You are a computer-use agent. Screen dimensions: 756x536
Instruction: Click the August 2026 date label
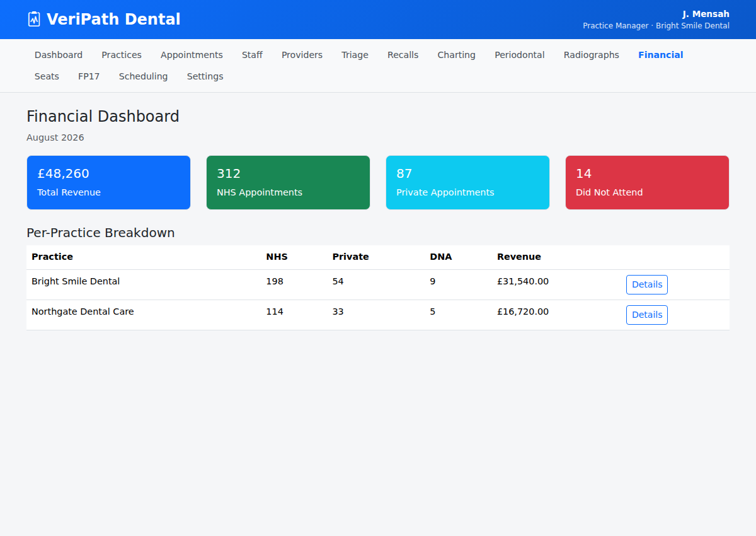coord(55,137)
